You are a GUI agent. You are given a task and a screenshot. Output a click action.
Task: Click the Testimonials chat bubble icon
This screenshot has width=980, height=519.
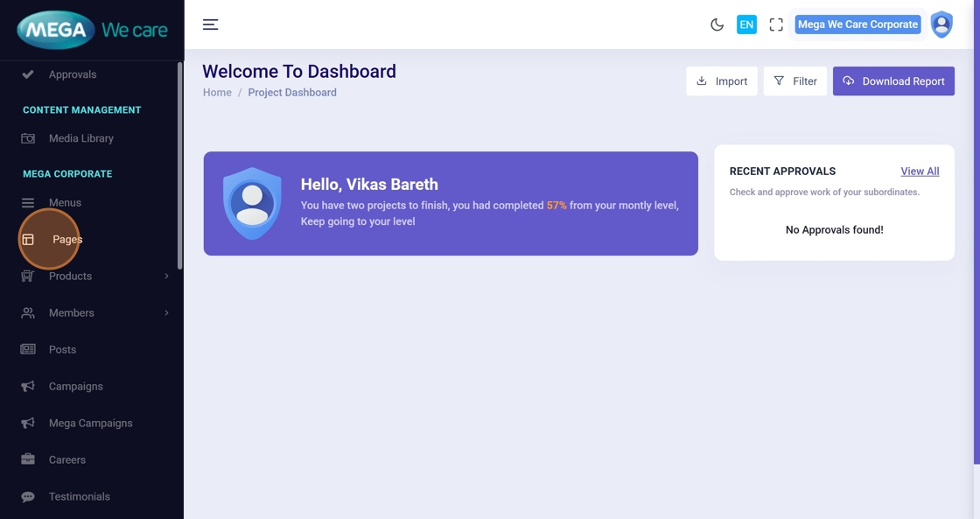(28, 496)
